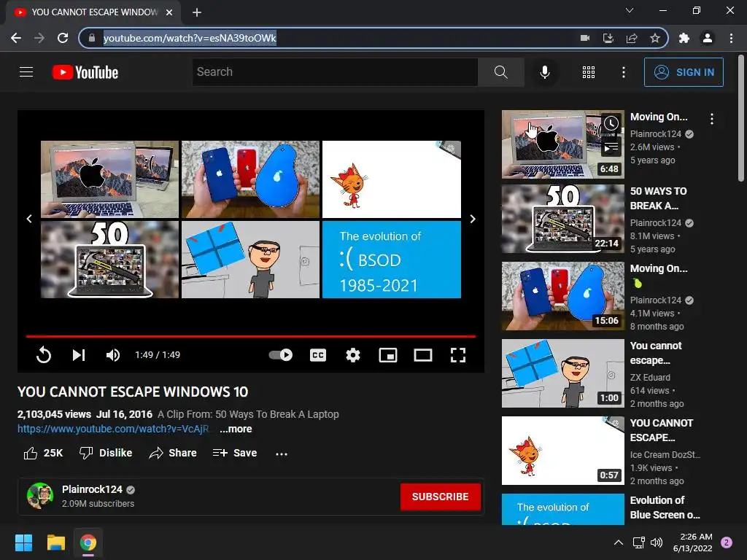
Task: Open Chrome extensions puzzle icon
Action: pyautogui.click(x=684, y=38)
